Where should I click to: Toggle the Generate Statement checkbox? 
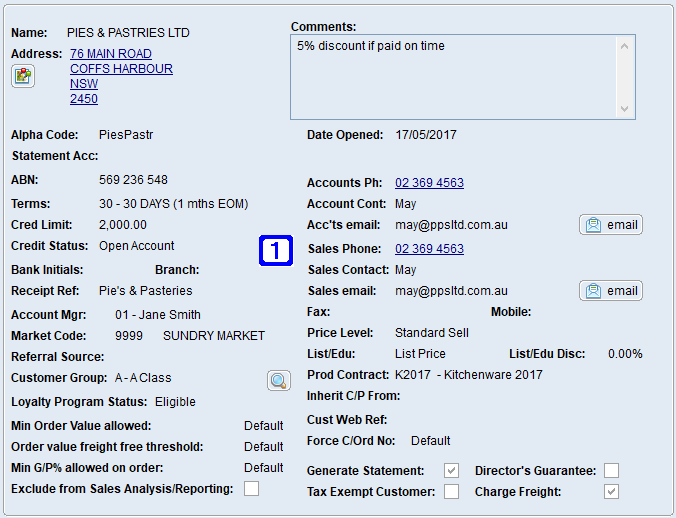point(452,471)
